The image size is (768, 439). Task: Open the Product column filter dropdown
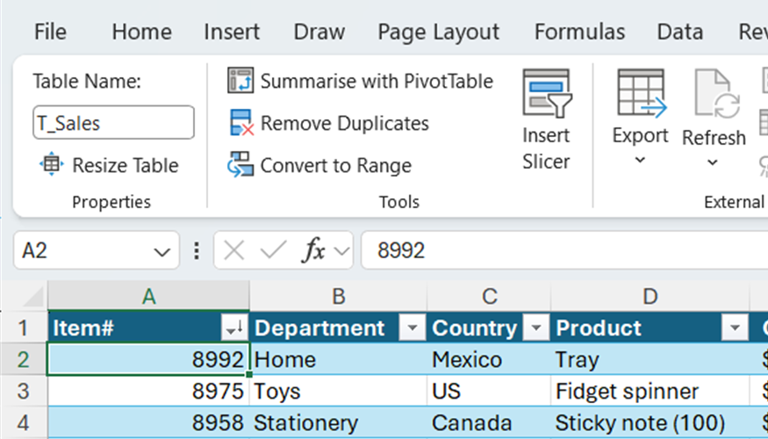coord(735,328)
